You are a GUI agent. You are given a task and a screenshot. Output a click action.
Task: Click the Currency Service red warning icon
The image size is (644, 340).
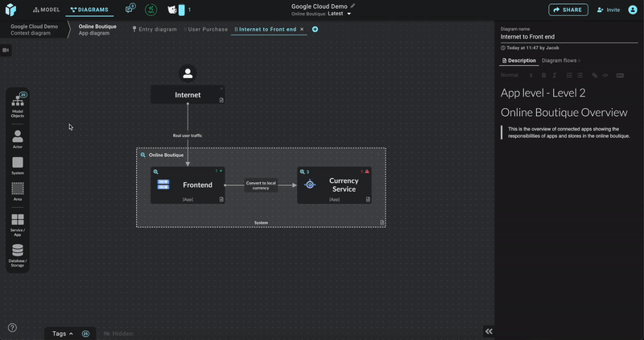(367, 172)
